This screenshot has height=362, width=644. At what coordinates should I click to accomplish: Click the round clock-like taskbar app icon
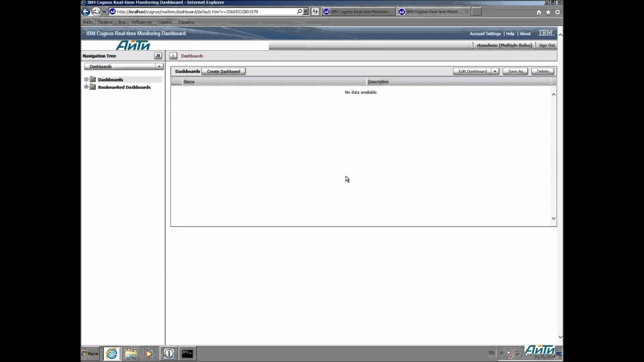[169, 353]
